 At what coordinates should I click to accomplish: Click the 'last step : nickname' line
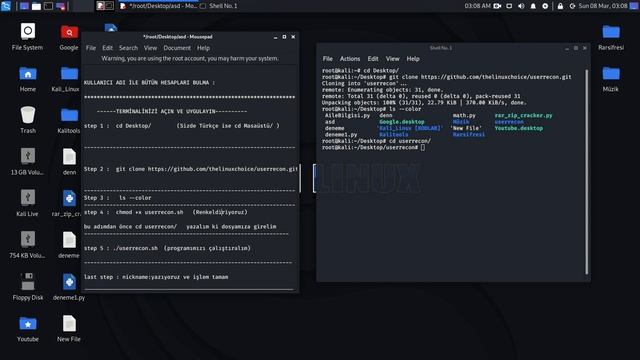click(156, 277)
